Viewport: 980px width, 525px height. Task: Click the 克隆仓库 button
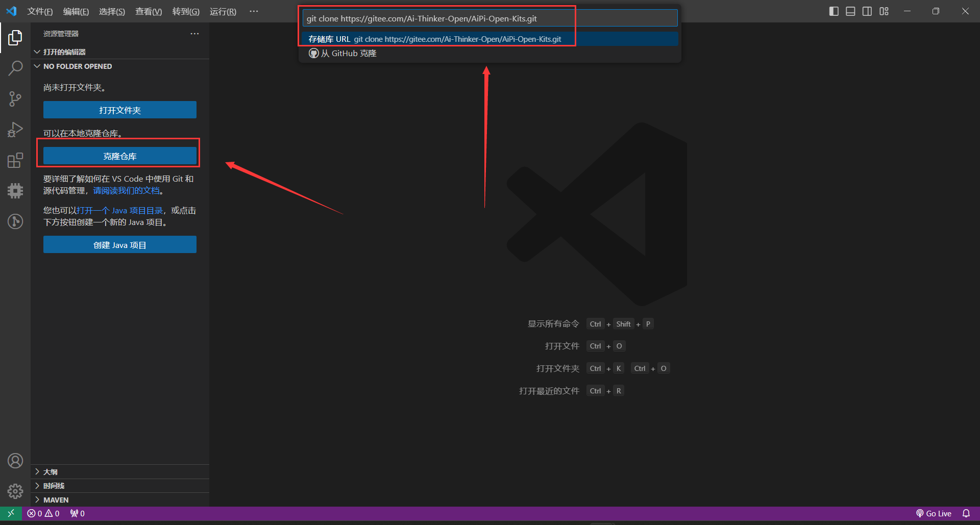[x=120, y=156]
